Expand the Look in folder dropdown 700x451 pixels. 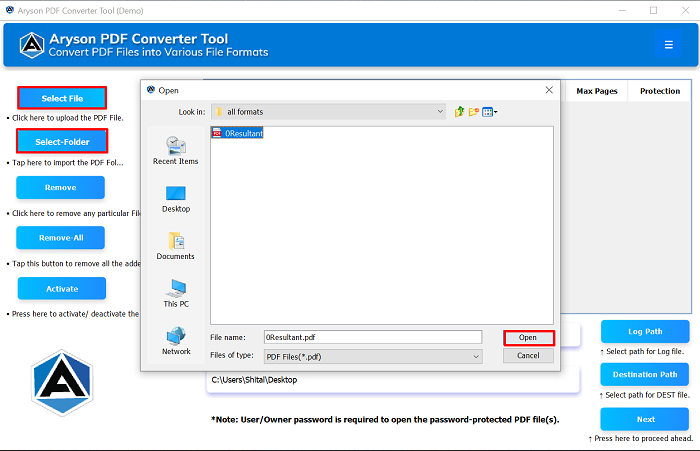click(440, 112)
